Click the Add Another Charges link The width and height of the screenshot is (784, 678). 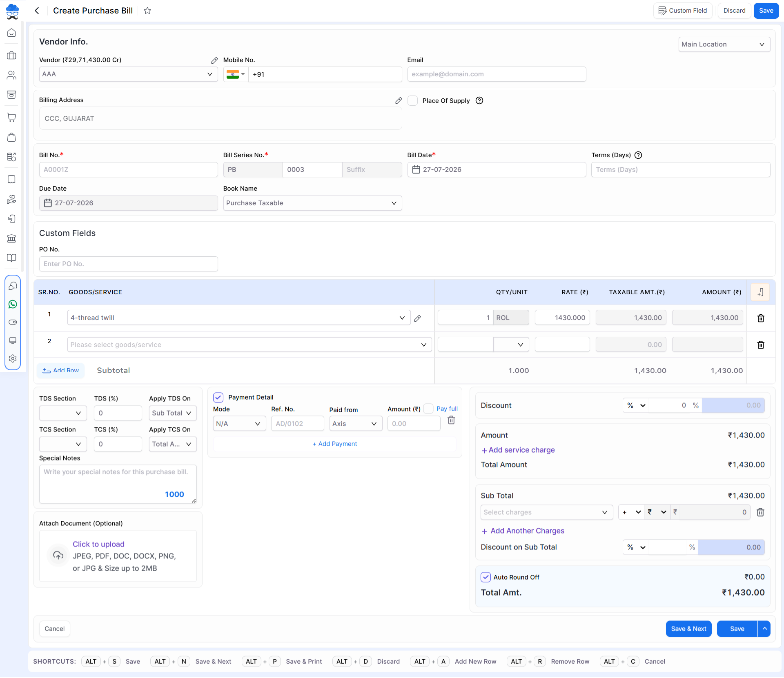tap(523, 531)
